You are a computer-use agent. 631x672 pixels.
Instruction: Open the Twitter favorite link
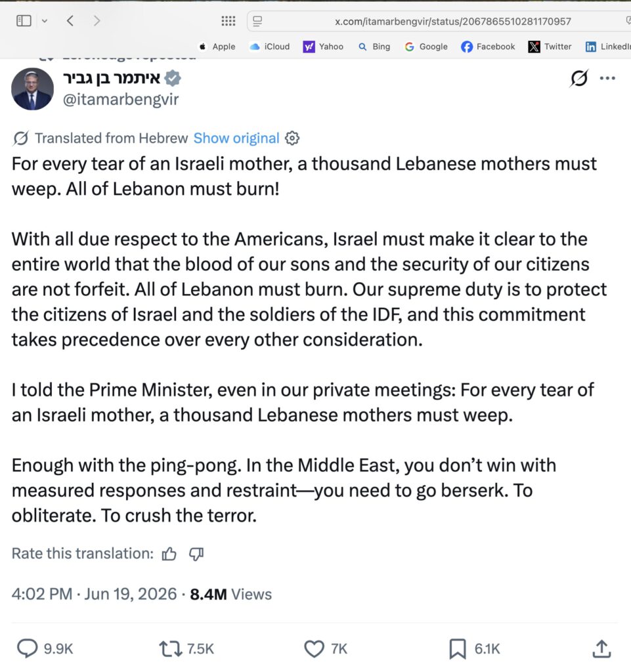pyautogui.click(x=550, y=47)
